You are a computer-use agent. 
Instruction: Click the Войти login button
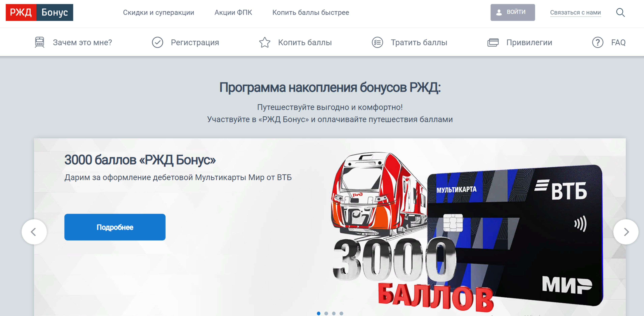click(x=513, y=12)
